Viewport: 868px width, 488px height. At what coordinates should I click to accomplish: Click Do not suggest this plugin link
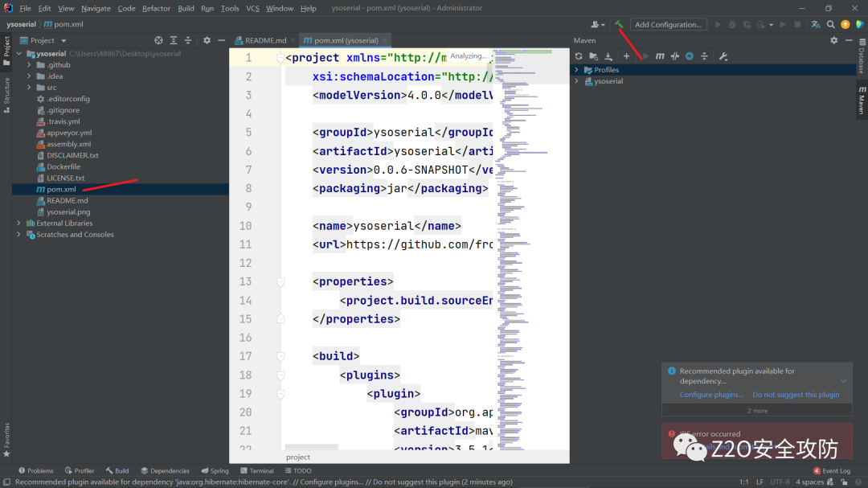point(796,395)
